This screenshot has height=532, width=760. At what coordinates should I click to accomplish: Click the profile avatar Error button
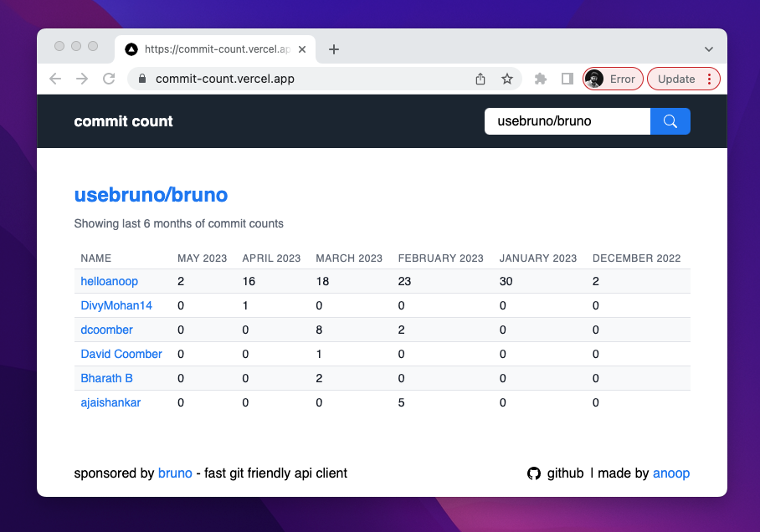tap(613, 79)
